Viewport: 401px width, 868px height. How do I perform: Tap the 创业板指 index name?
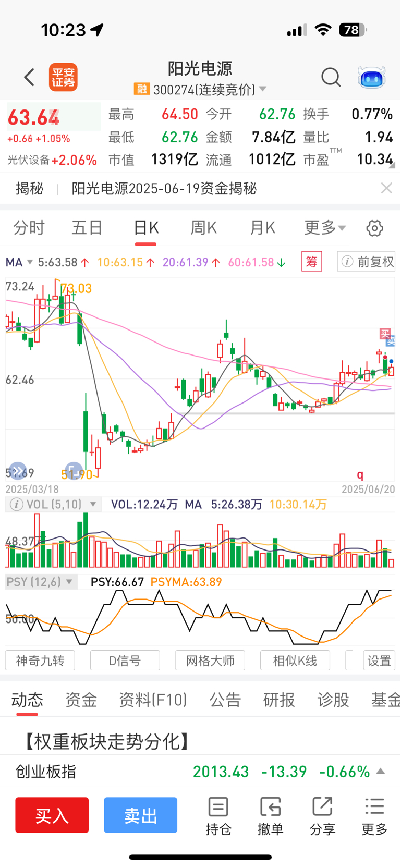46,772
